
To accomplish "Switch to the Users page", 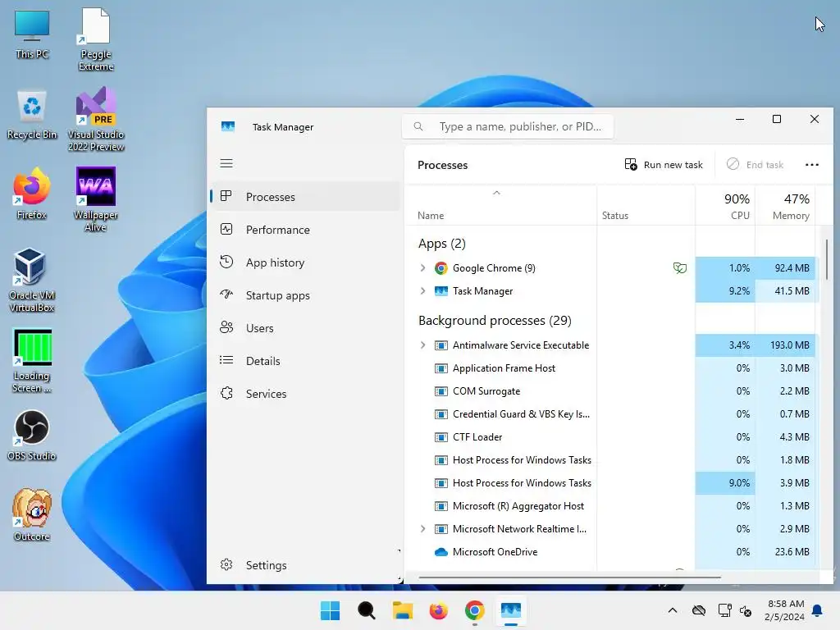I will click(x=306, y=328).
